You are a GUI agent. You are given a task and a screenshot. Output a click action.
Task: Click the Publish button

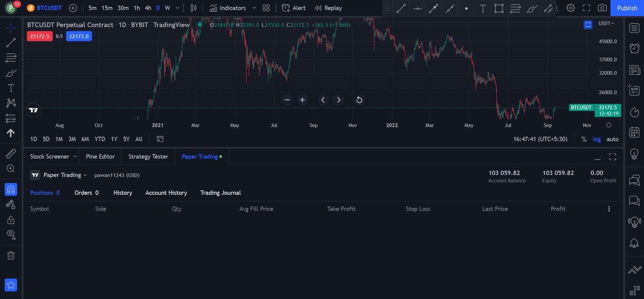[x=627, y=8]
